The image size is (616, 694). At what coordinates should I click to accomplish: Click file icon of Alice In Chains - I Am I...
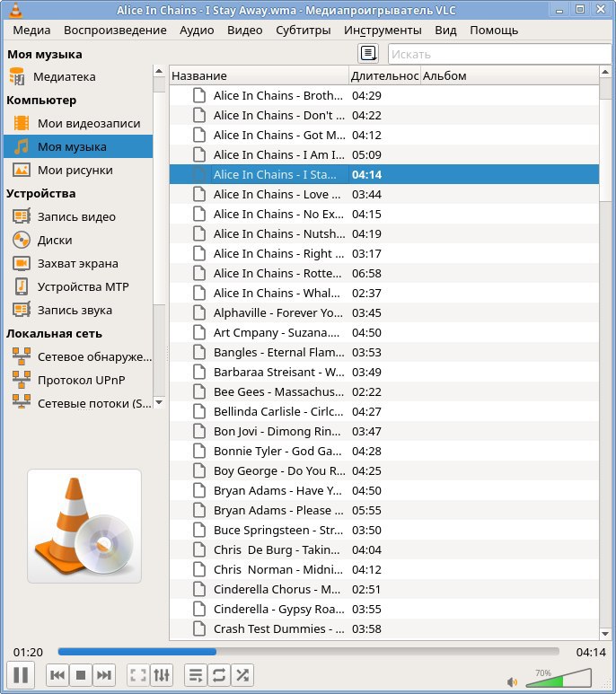[x=199, y=154]
